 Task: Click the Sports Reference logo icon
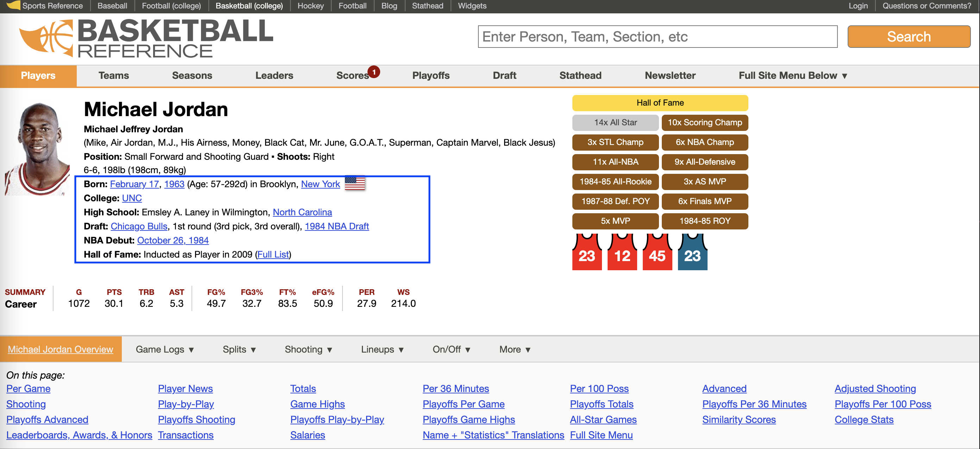point(13,5)
